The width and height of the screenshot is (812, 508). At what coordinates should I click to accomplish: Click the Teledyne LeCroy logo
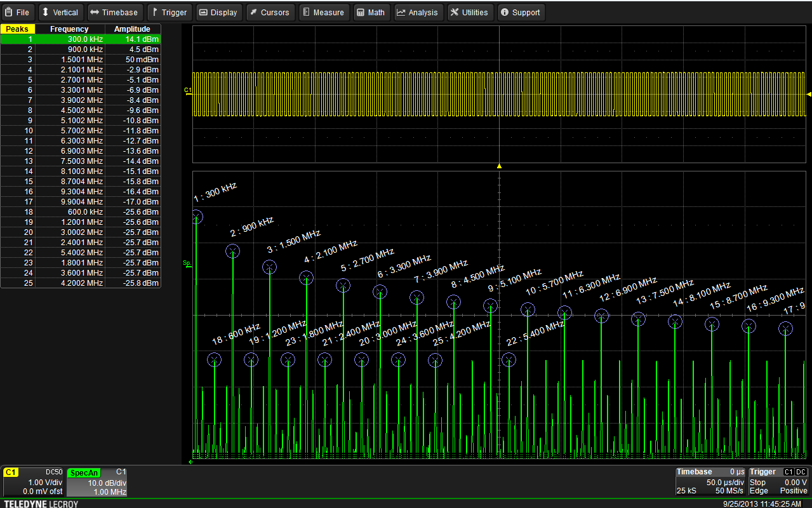(x=41, y=504)
